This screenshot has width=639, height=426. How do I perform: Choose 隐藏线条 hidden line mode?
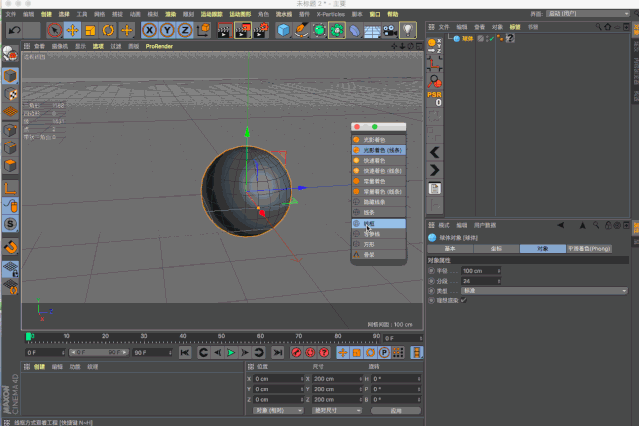point(379,202)
